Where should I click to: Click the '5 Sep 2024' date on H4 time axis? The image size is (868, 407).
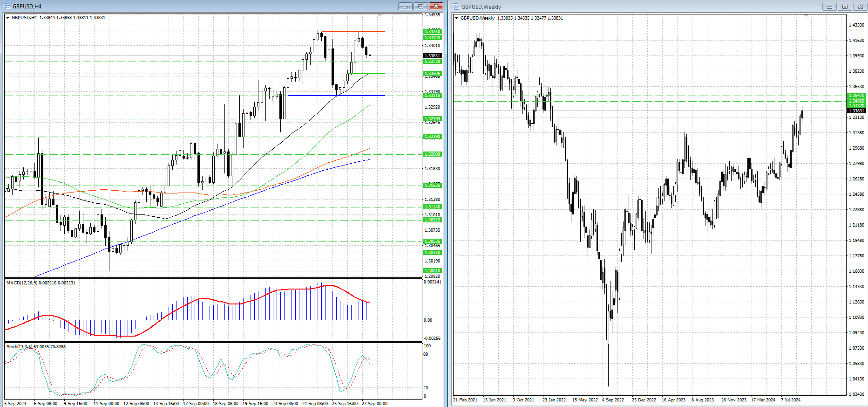click(x=15, y=404)
